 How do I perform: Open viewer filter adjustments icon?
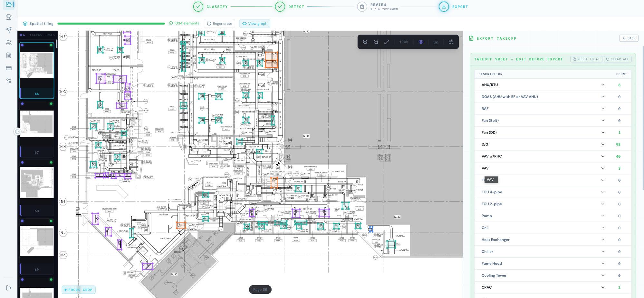coord(451,42)
